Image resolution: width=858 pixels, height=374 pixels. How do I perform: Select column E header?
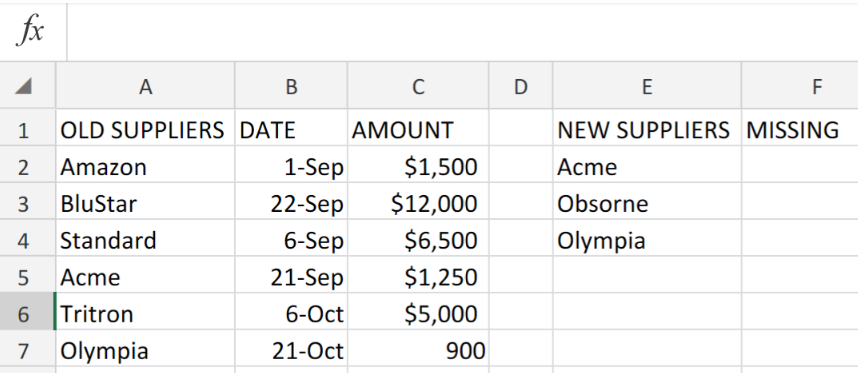pyautogui.click(x=647, y=86)
